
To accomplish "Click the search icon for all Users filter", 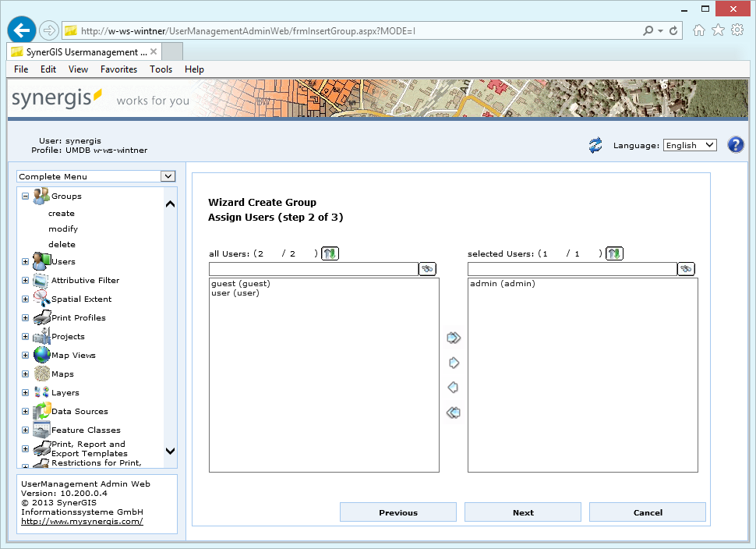I will pos(427,269).
